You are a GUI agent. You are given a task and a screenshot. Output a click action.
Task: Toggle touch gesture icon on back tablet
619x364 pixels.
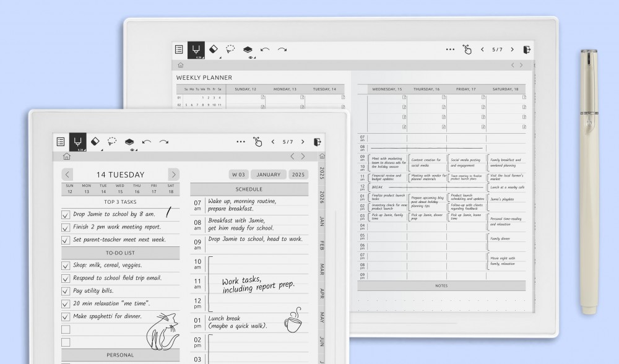467,50
